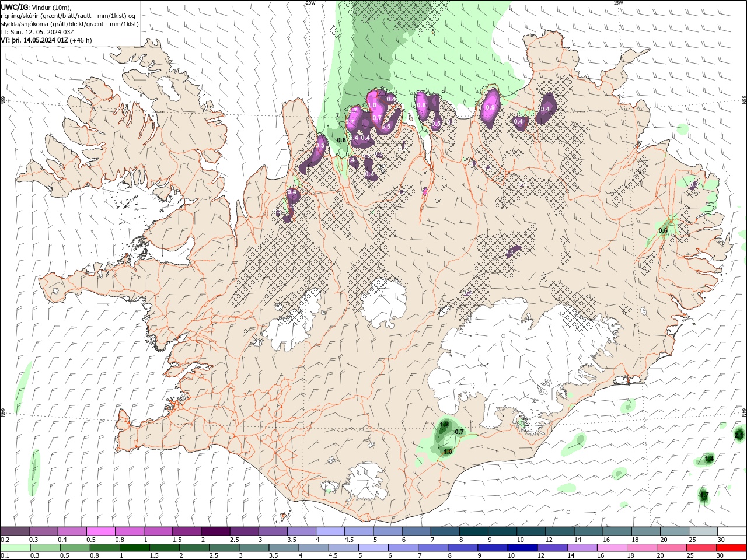Select the bright red 30 mm rain swatch
The height and width of the screenshot is (560, 747).
(x=731, y=548)
